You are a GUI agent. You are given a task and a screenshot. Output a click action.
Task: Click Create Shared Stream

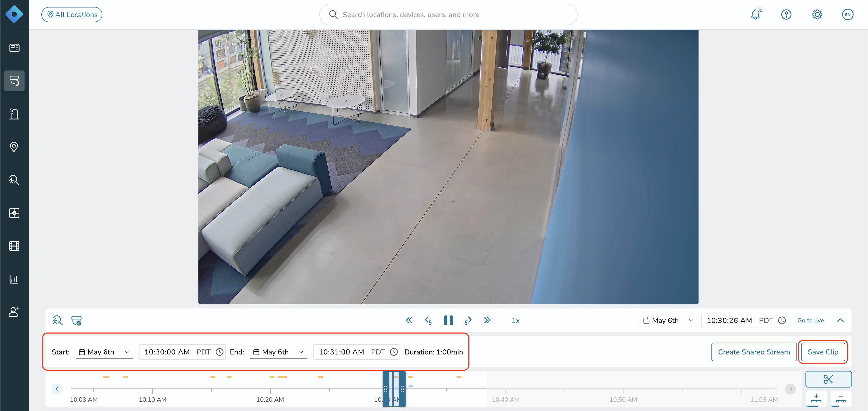point(754,352)
